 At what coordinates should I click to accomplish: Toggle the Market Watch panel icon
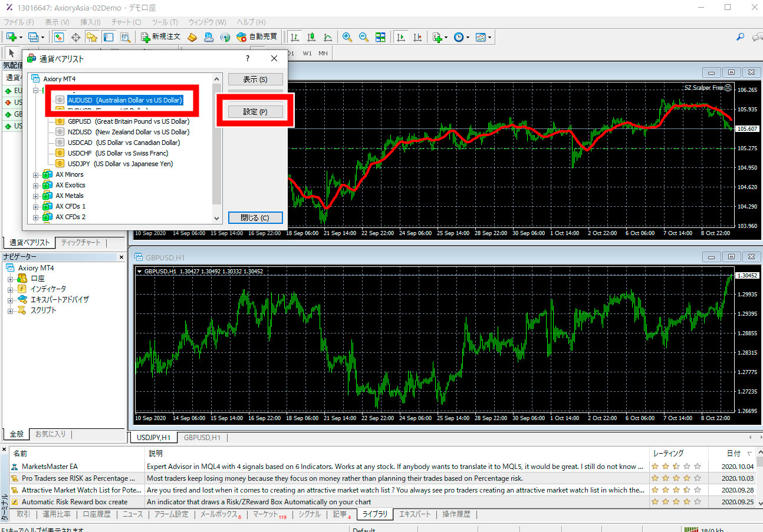(59, 37)
